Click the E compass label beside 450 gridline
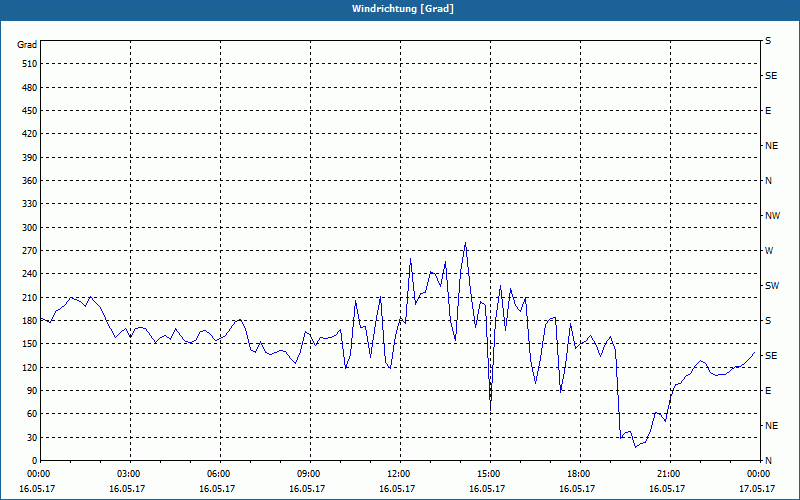Viewport: 800px width, 500px height. (768, 111)
